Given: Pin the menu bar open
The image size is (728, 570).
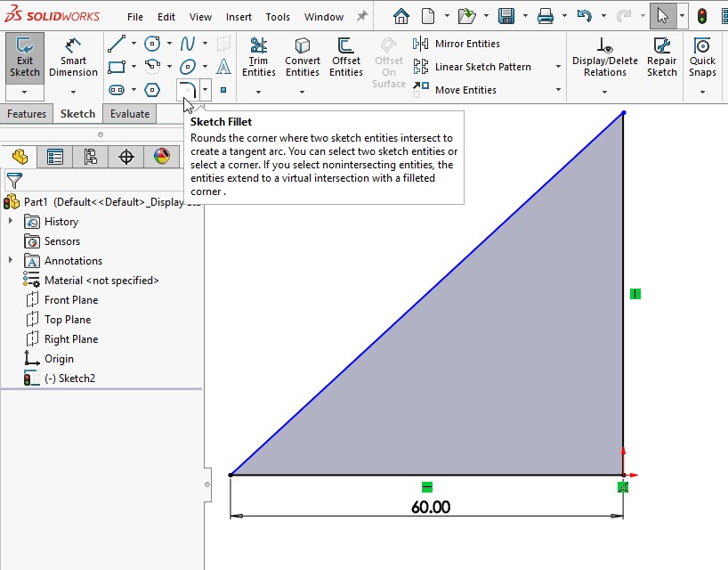Looking at the screenshot, I should [x=362, y=16].
